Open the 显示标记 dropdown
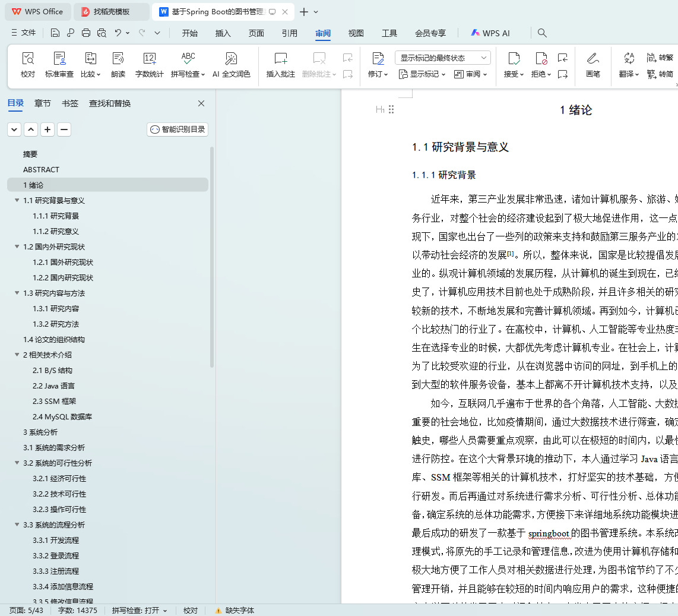 click(422, 74)
